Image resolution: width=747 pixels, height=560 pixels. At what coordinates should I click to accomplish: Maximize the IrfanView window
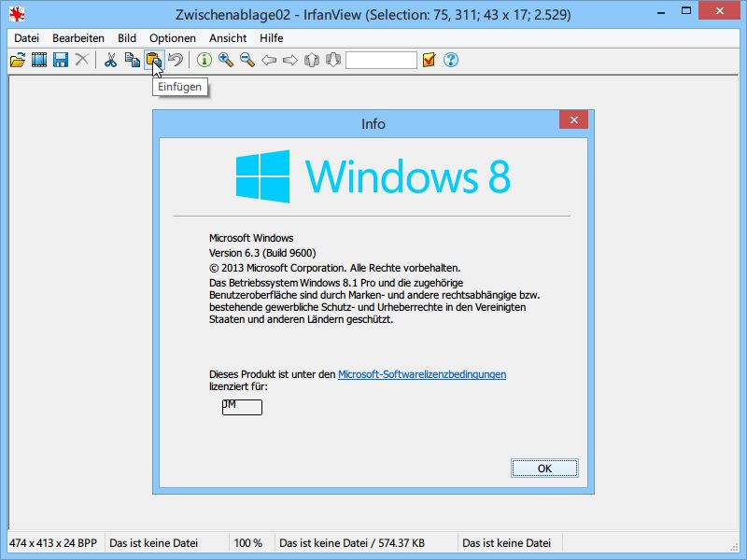coord(686,12)
